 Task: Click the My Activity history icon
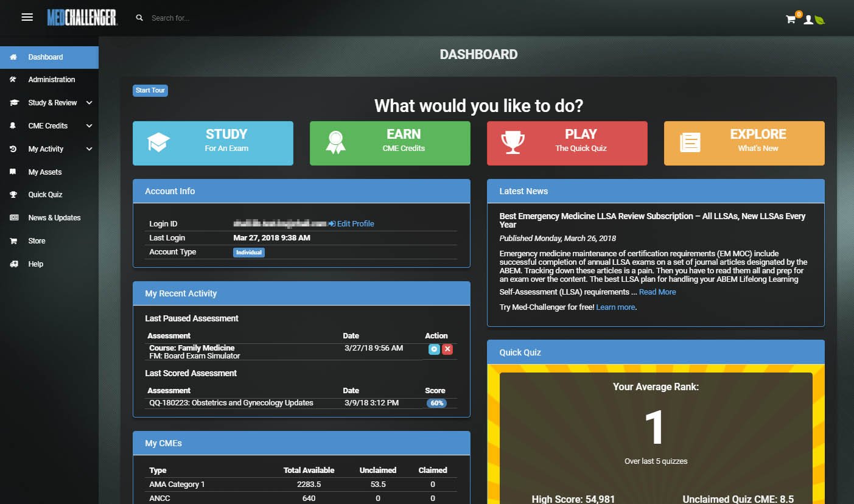13,149
